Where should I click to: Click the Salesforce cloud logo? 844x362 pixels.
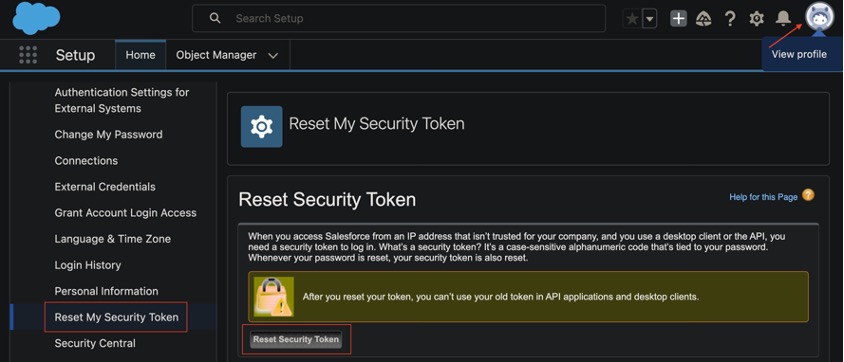(x=36, y=18)
